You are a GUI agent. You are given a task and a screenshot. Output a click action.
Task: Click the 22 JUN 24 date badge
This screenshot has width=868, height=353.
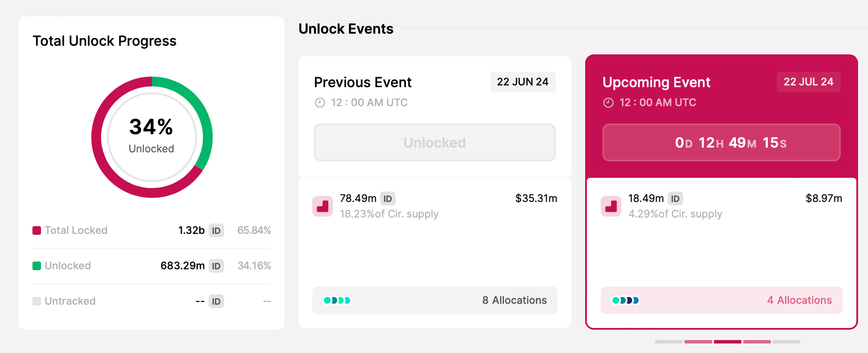tap(523, 82)
